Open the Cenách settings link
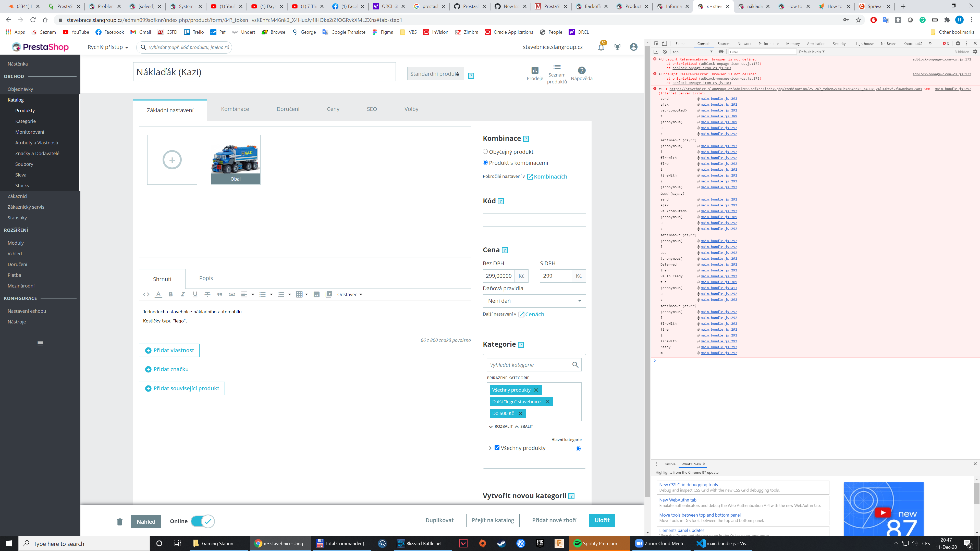Image resolution: width=980 pixels, height=551 pixels. point(531,315)
